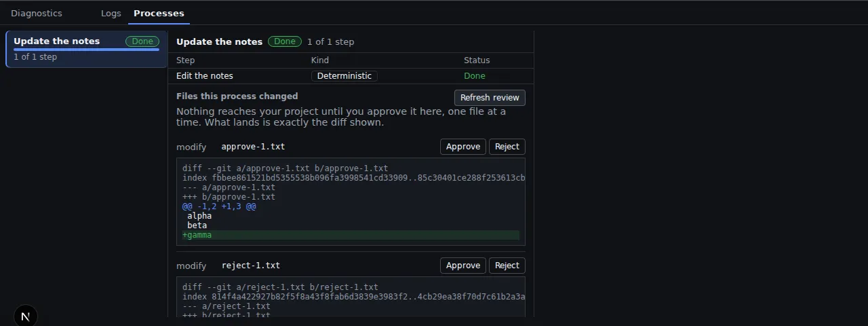Click the diff --git a/reject-1.txt line

click(x=280, y=287)
